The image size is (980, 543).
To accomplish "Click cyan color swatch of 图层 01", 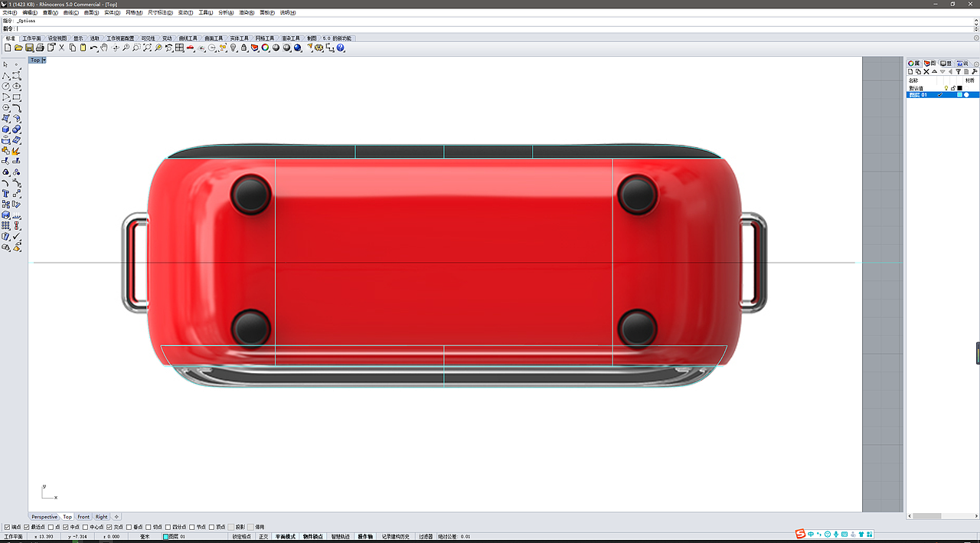I will (x=959, y=95).
